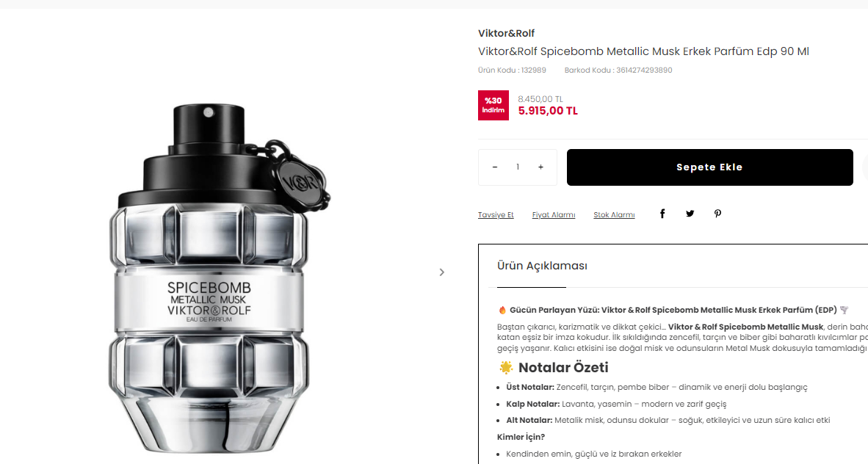The width and height of the screenshot is (868, 464).
Task: Click the discounted price 5.915,00 TL
Action: tap(548, 111)
